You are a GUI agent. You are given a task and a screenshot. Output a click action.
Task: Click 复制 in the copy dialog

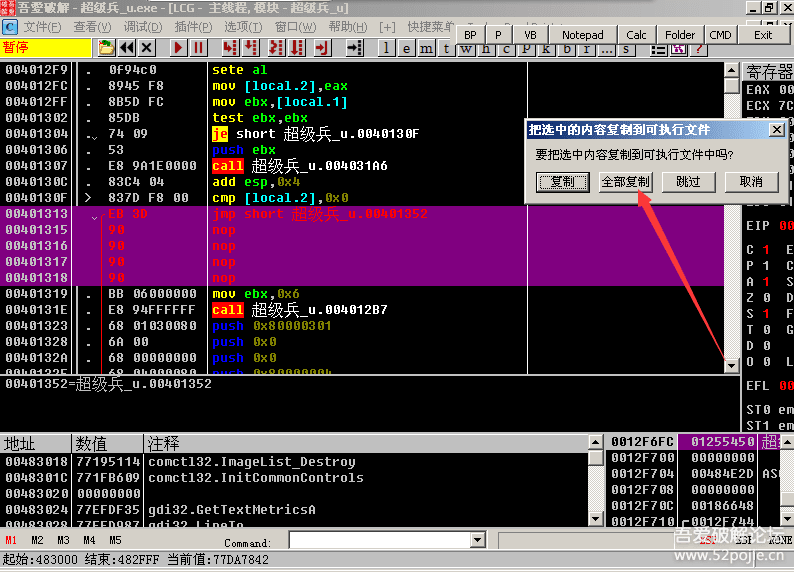[563, 182]
